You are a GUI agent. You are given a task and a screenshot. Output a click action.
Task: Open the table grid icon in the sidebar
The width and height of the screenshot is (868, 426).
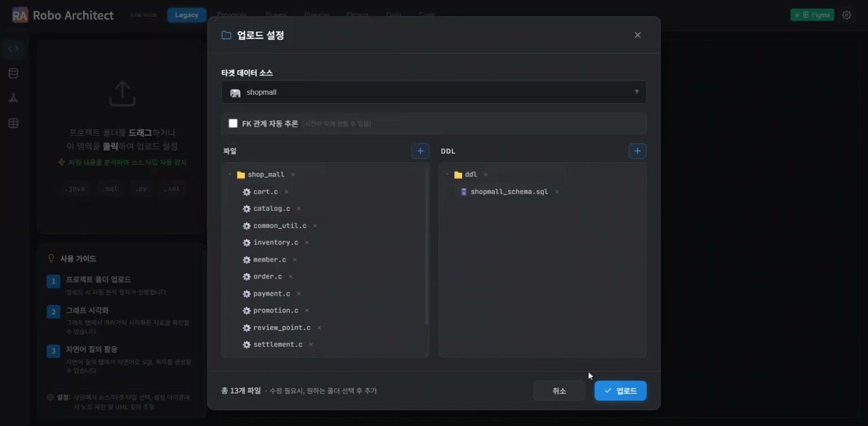coord(14,123)
